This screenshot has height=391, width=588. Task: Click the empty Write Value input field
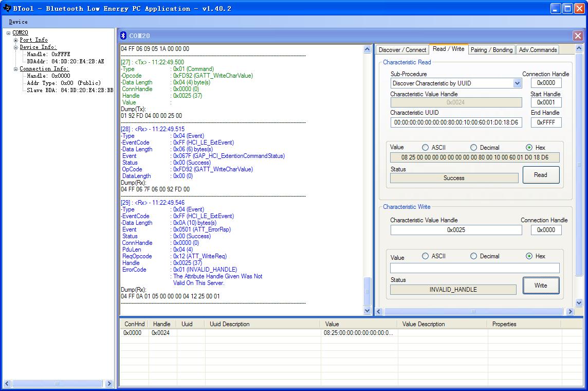pos(475,268)
